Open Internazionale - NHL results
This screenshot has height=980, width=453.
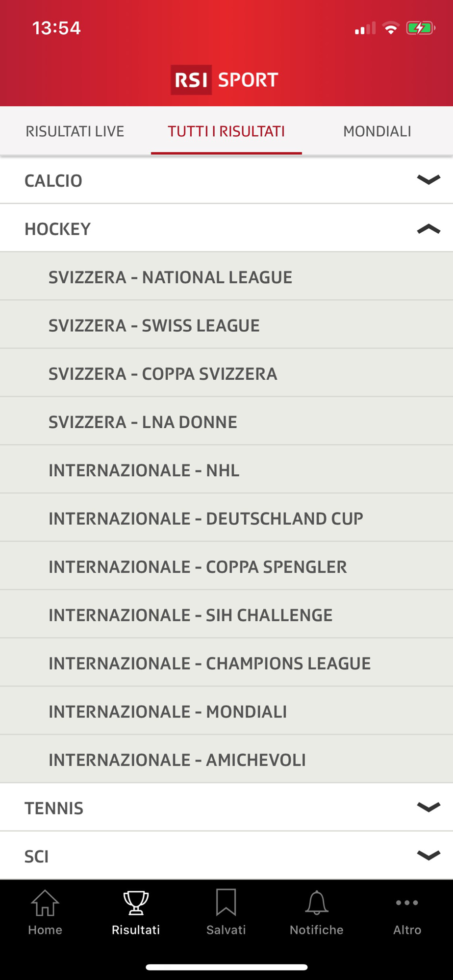226,470
